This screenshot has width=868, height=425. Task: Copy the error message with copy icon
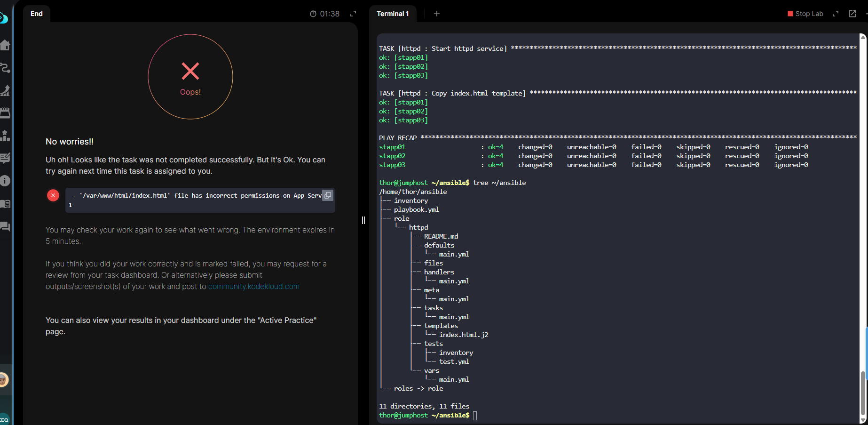[328, 195]
